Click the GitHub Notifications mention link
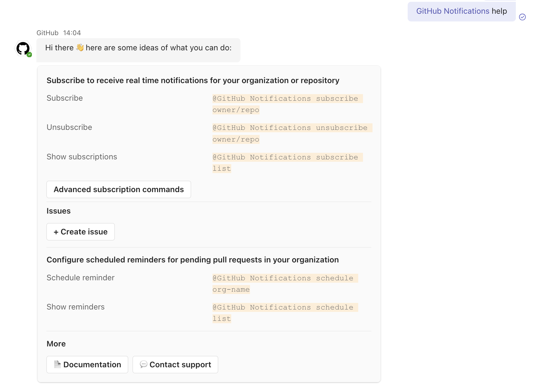 (x=452, y=11)
